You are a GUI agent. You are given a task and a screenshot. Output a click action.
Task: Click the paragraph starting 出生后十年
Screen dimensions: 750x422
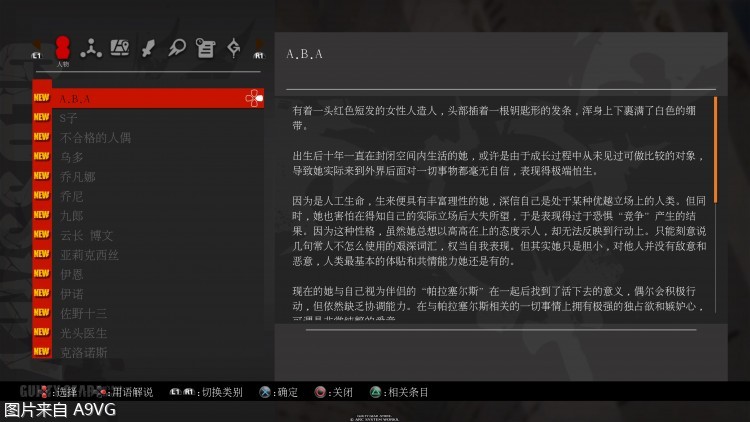[x=497, y=163]
